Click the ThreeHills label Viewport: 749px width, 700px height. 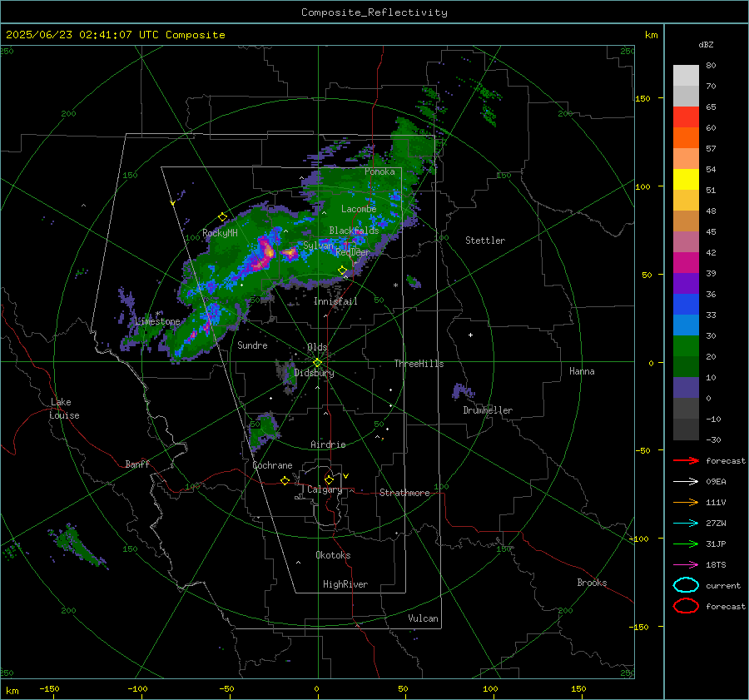419,364
